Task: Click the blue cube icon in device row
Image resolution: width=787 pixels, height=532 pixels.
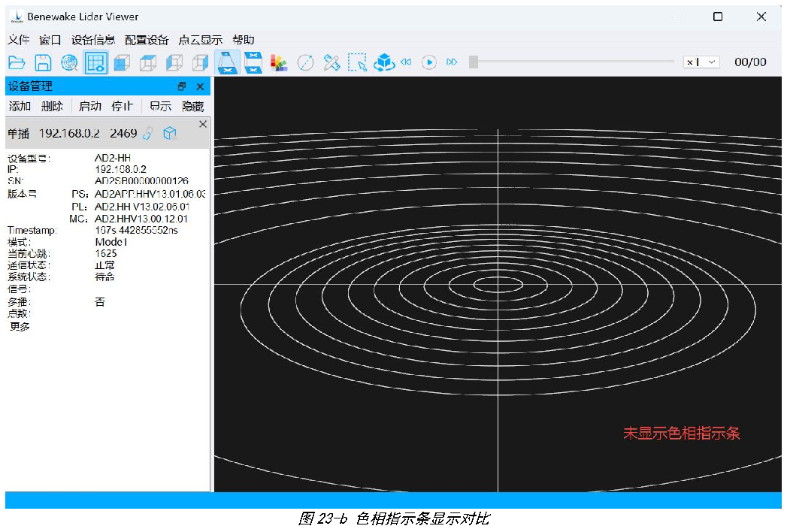Action: [170, 134]
